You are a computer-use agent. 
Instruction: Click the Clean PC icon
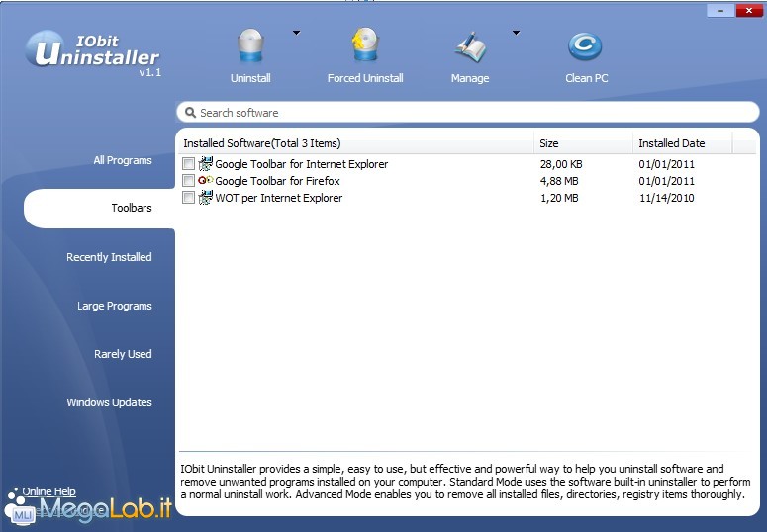tap(586, 46)
